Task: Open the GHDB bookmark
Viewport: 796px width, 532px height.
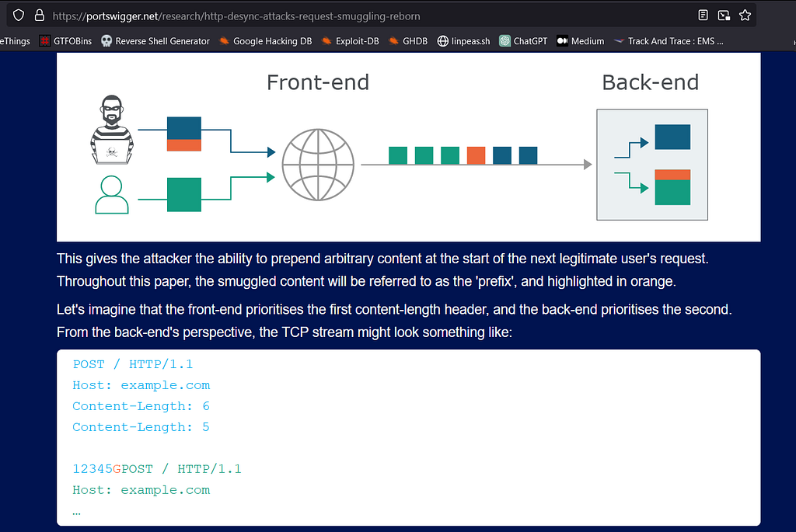Action: click(408, 41)
